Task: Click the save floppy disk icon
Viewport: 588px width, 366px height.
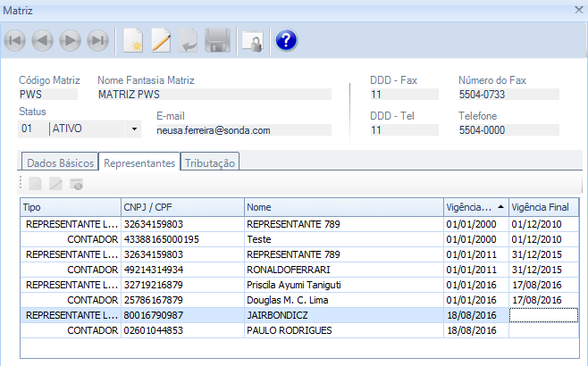Action: coord(217,40)
